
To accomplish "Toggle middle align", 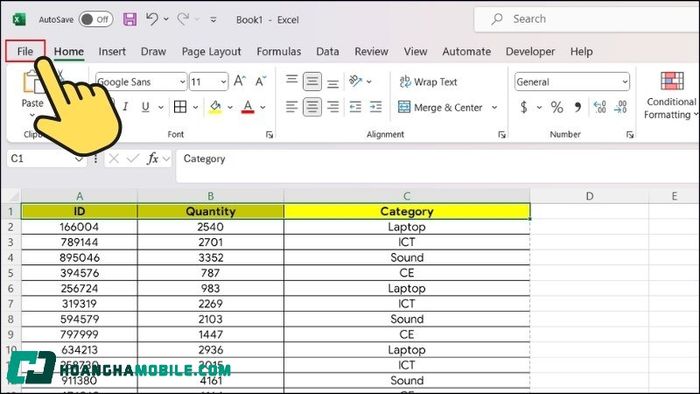I will 312,82.
